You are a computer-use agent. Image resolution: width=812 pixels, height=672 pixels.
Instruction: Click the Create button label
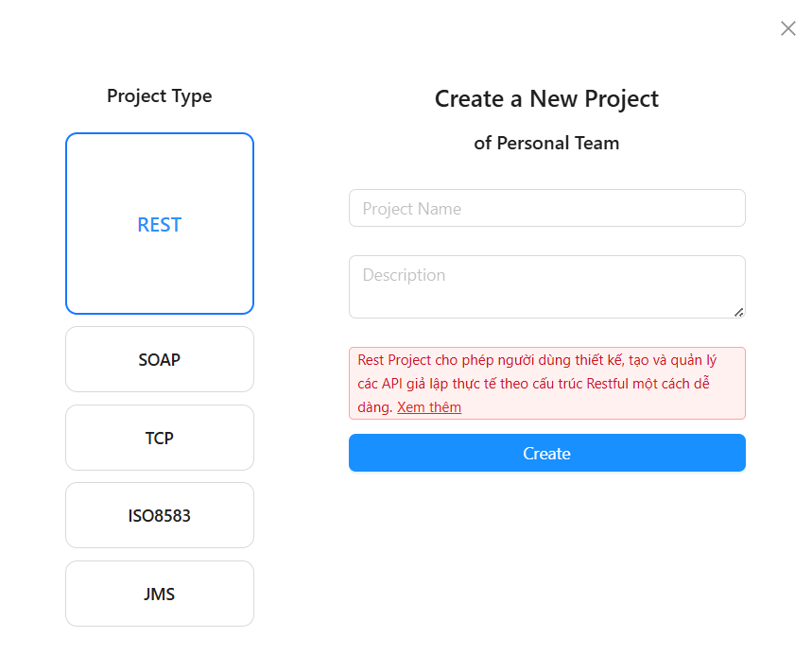click(546, 453)
